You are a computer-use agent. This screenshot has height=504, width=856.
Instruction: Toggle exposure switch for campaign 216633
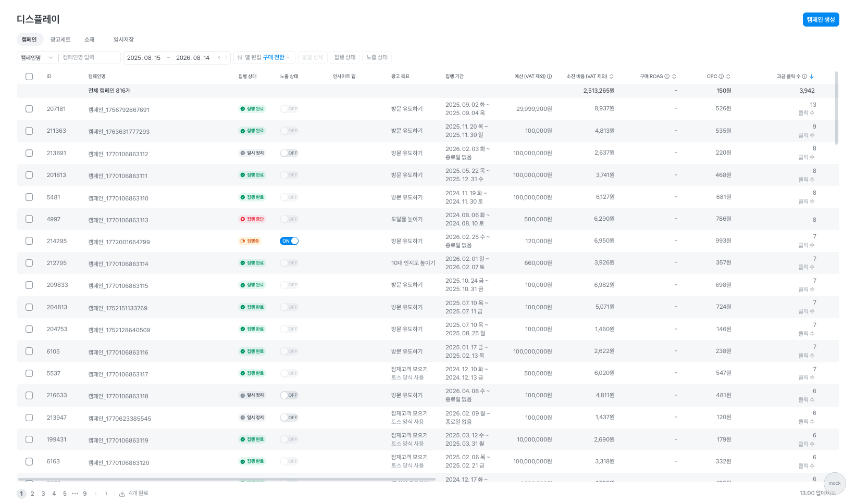(289, 395)
